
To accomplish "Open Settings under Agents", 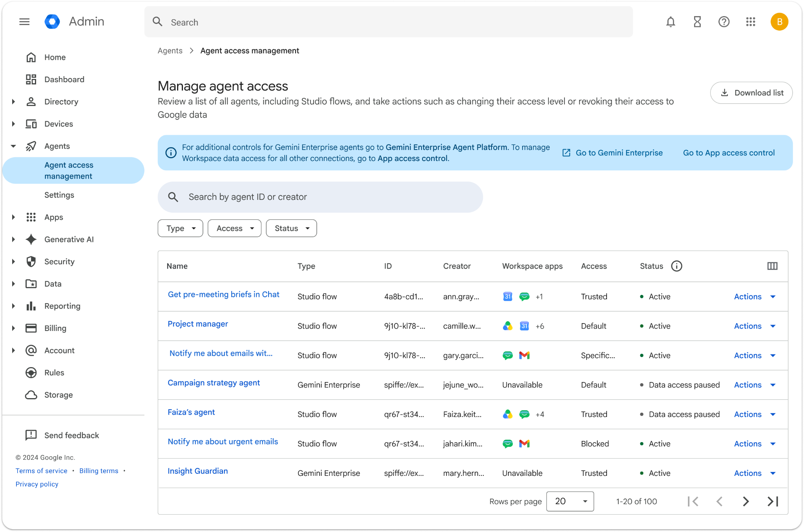I will 59,195.
